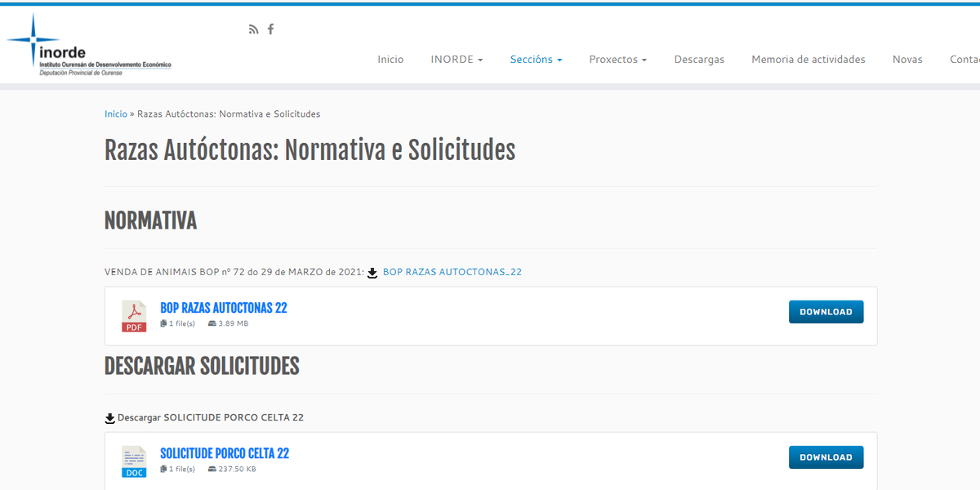Click the DESCARGAR SOLICITUDES heading
The image size is (980, 490).
tap(202, 367)
